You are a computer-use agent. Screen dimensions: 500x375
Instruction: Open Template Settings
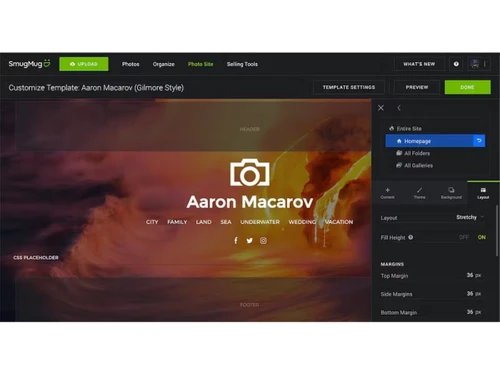tap(349, 87)
